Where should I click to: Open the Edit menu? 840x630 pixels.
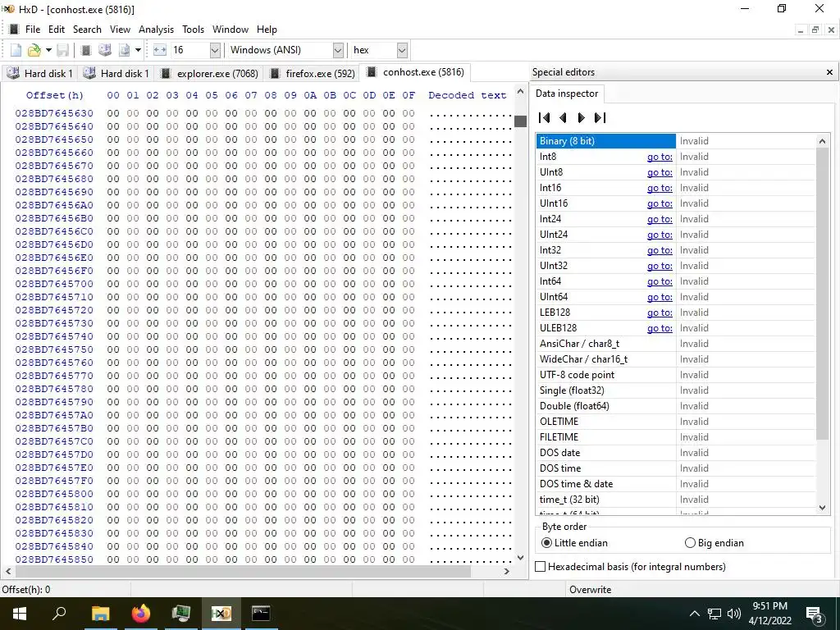[57, 30]
